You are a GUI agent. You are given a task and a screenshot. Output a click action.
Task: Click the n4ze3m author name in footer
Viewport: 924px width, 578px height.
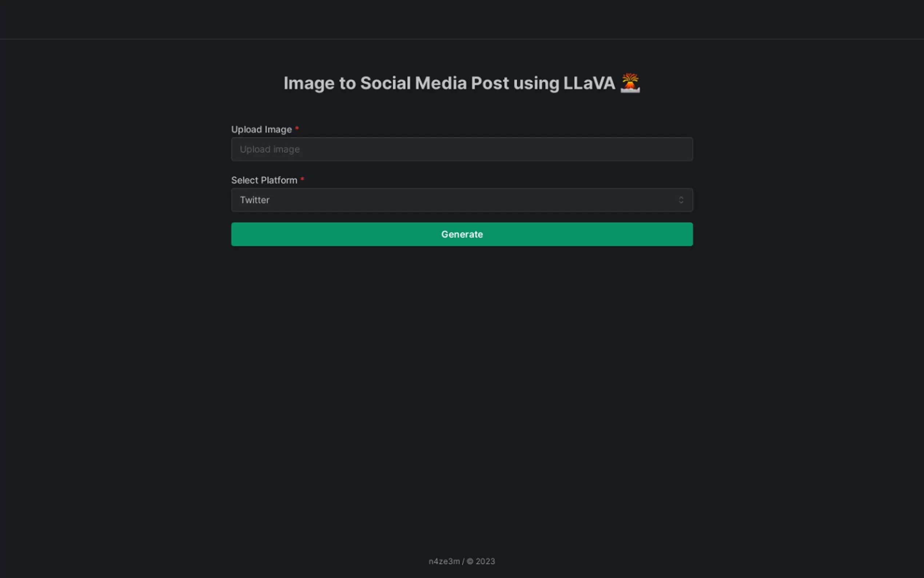444,561
